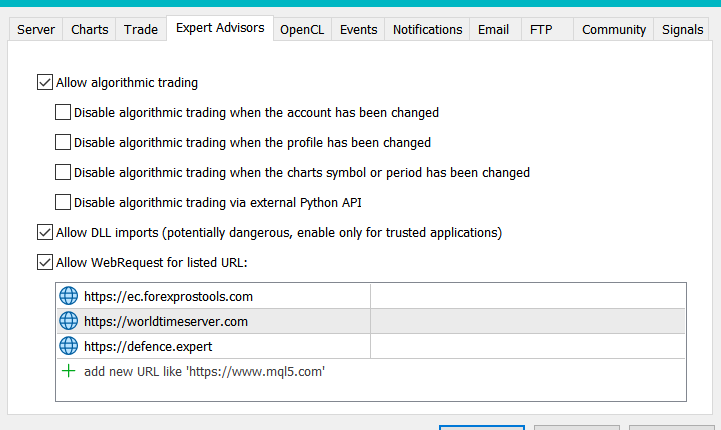Open the Charts tab
The image size is (721, 430).
coord(90,29)
